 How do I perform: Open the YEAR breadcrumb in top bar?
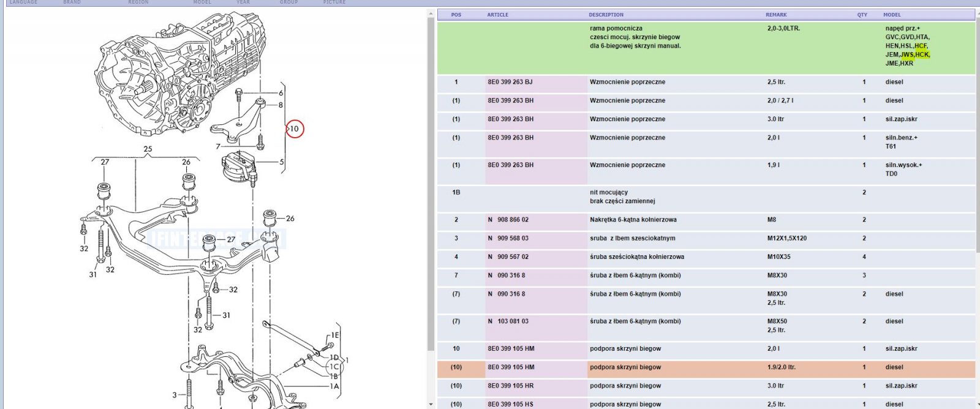pos(243,2)
